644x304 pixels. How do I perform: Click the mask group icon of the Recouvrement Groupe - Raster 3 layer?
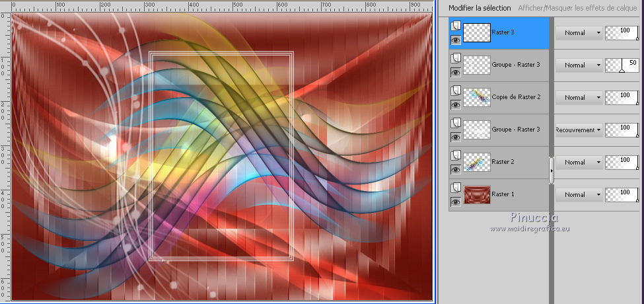(456, 124)
